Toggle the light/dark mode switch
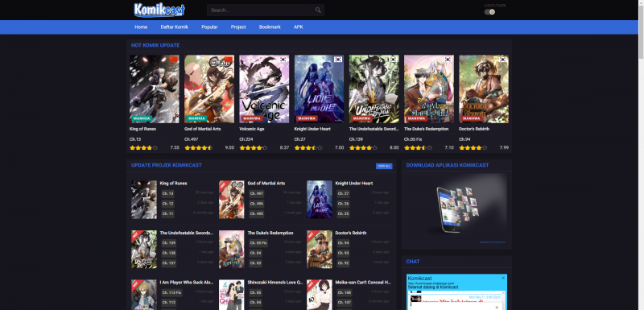 [x=489, y=12]
